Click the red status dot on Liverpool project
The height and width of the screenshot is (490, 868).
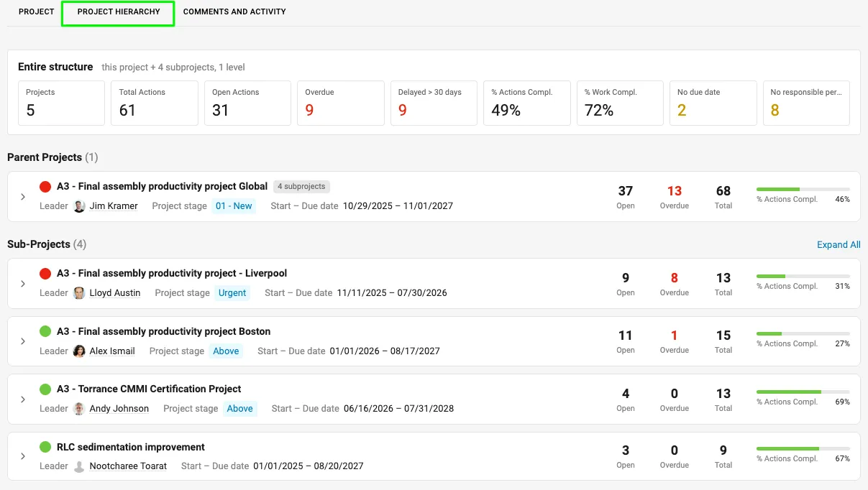coord(45,274)
